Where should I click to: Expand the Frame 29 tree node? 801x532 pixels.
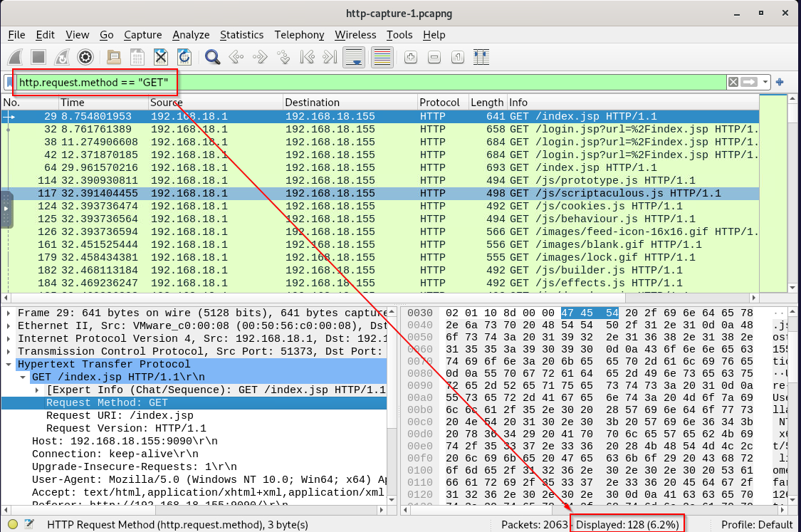[9, 313]
